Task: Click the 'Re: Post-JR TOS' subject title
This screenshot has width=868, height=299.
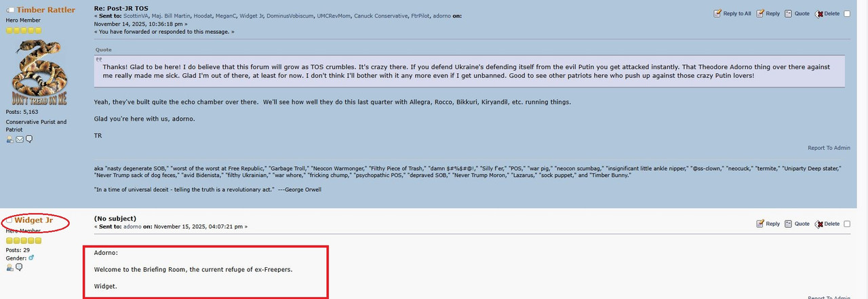Action: [x=121, y=8]
